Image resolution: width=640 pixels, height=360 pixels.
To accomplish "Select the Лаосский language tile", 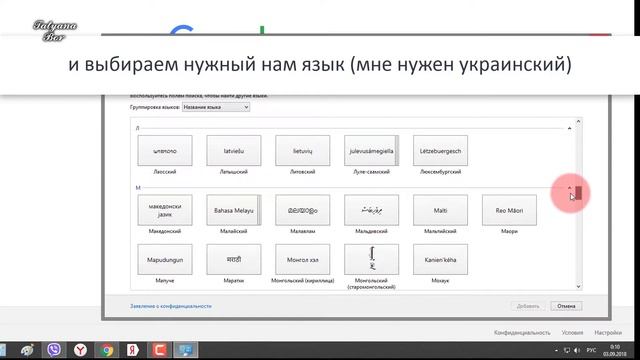I will [165, 151].
